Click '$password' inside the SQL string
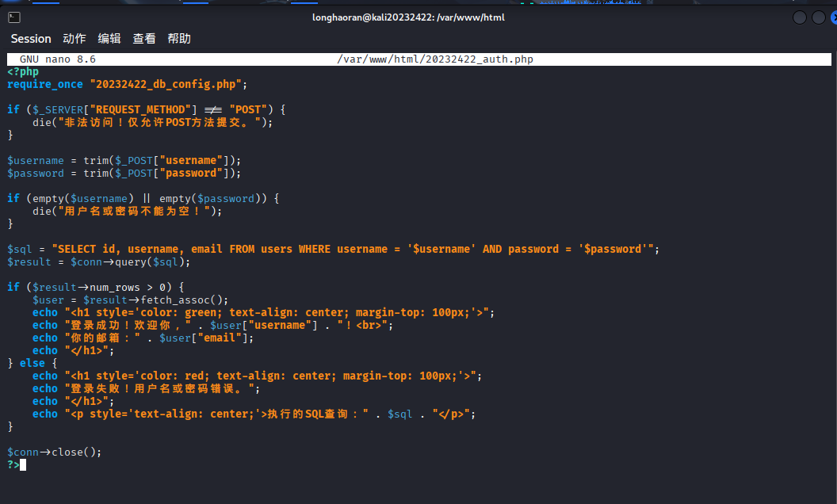 pos(613,250)
